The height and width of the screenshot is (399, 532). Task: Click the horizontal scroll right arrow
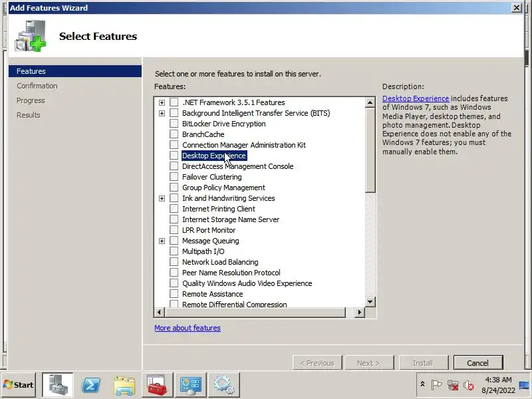[360, 312]
